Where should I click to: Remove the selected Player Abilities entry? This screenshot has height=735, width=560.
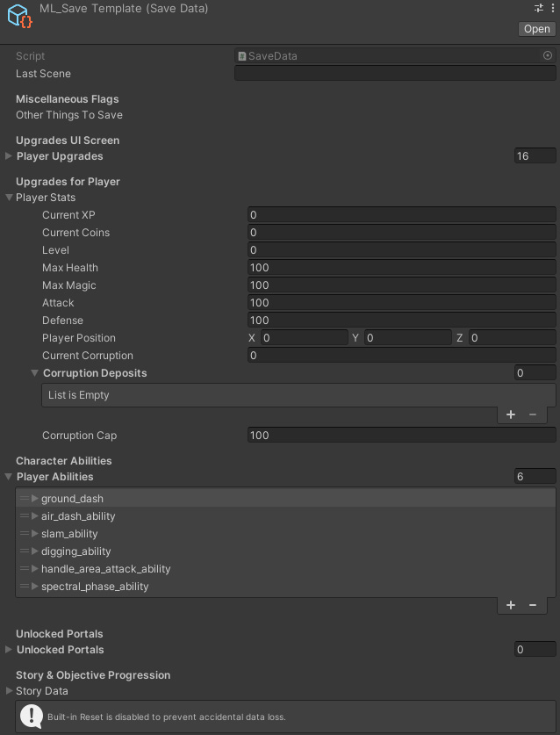tap(533, 605)
